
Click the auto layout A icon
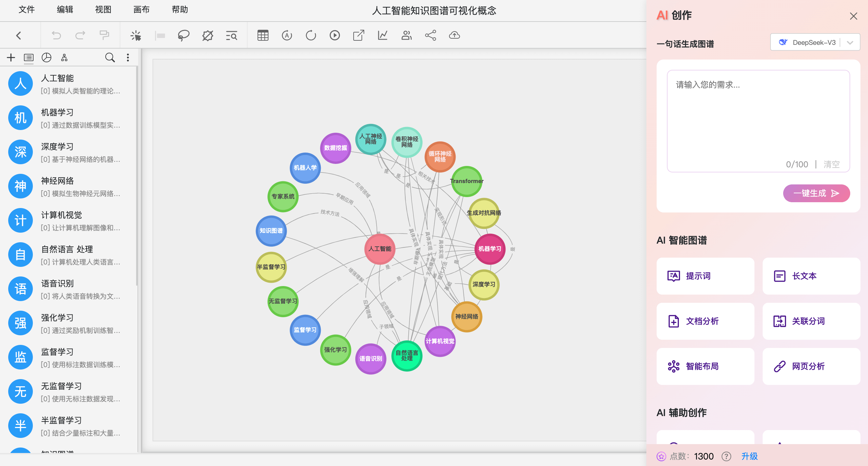(287, 35)
